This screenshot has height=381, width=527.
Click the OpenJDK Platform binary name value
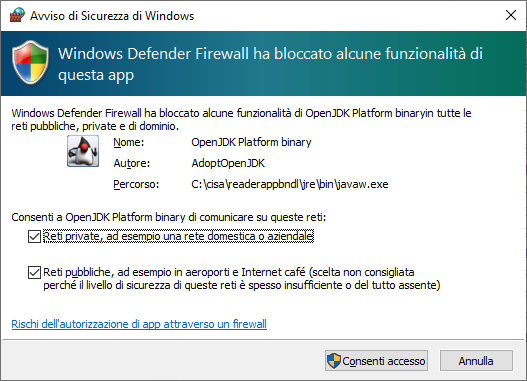(251, 142)
